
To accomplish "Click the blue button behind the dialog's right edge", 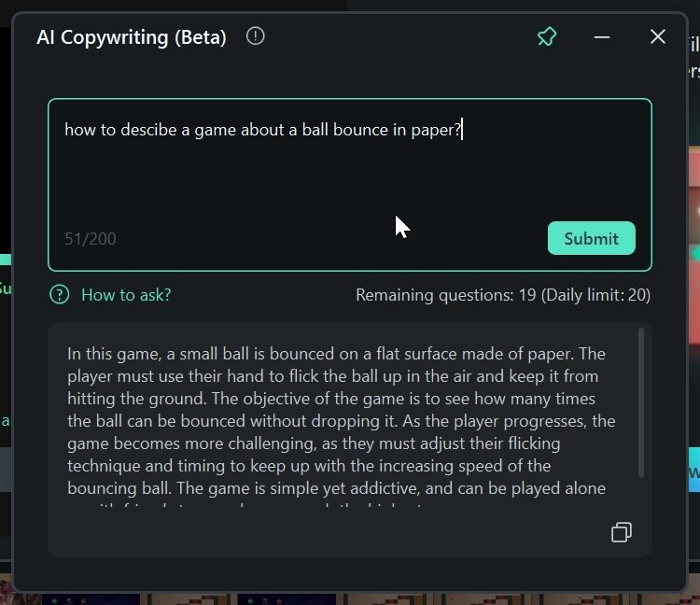I will 693,471.
